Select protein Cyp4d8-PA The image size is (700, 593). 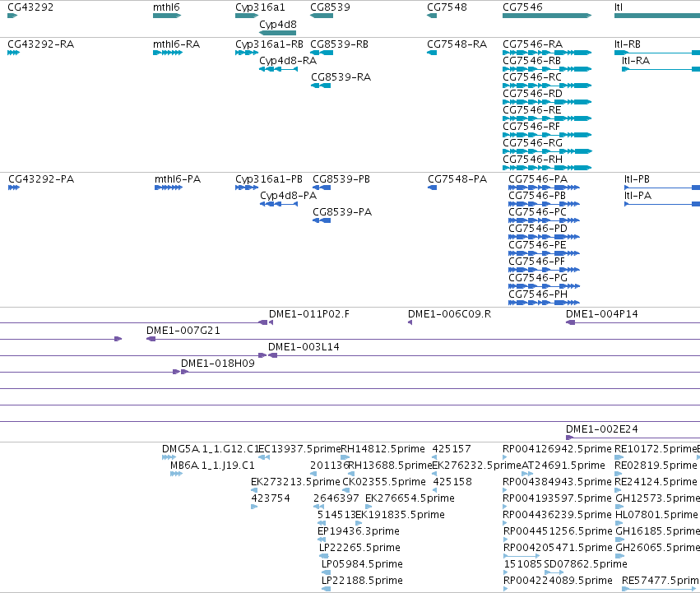coord(279,204)
